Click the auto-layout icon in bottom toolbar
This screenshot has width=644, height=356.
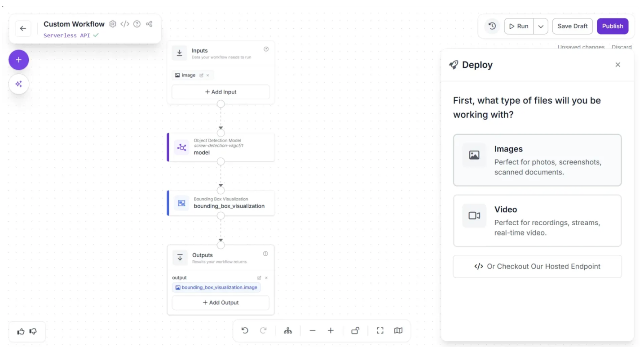(288, 331)
